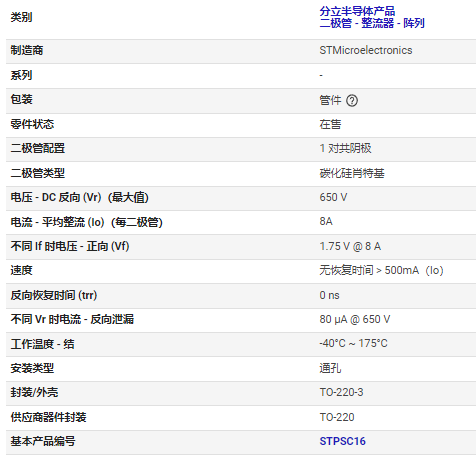
Task: Open the 分立半导体产品 category link
Action: pos(357,11)
